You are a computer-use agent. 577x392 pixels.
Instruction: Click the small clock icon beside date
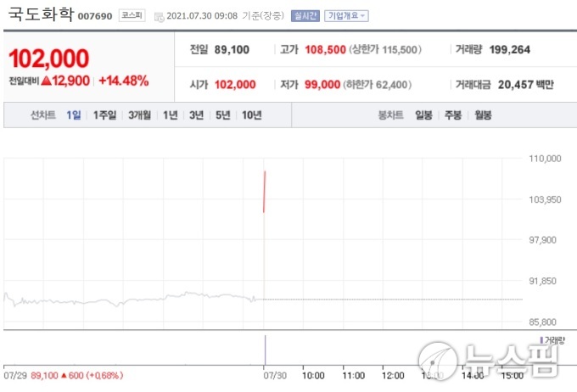point(161,15)
